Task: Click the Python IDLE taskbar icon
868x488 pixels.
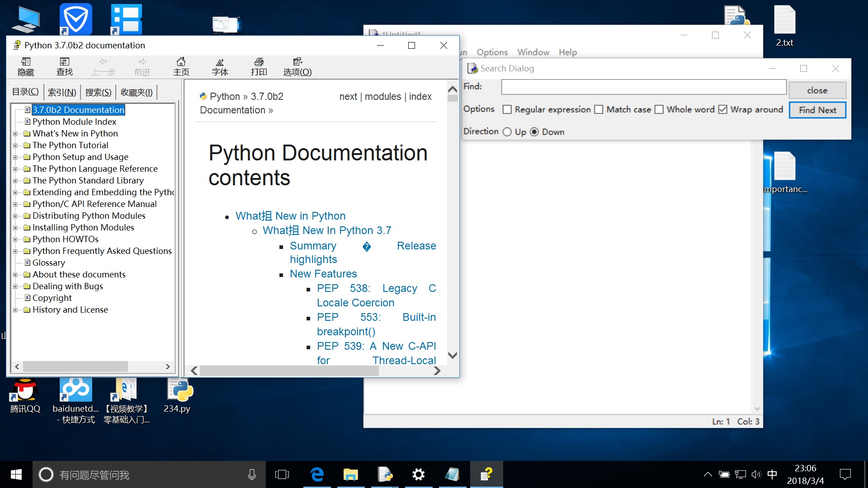Action: pyautogui.click(x=385, y=474)
